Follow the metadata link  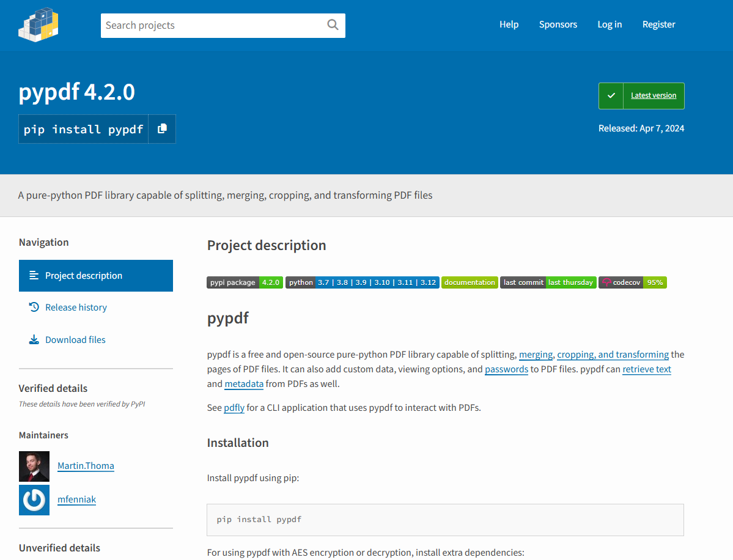click(x=244, y=384)
